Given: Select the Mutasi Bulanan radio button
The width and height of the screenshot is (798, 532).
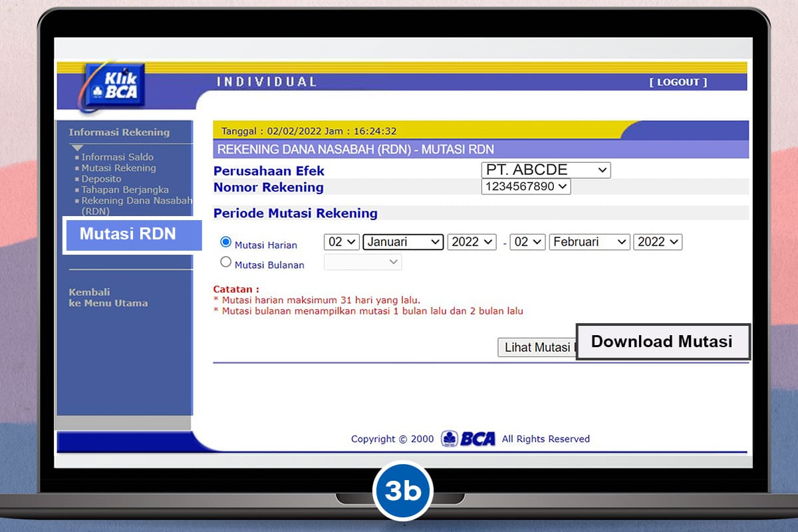Looking at the screenshot, I should click(225, 262).
